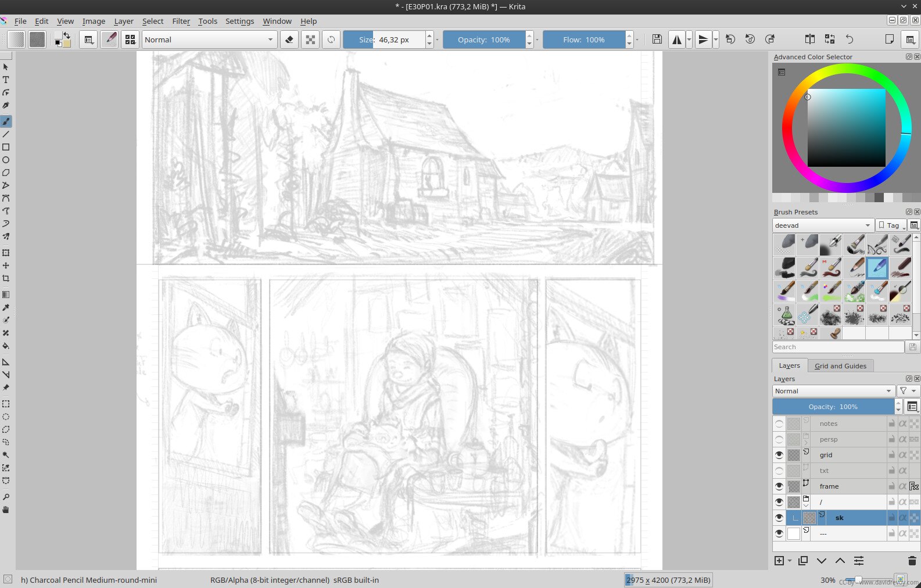
Task: Toggle the eraser mode button
Action: click(289, 40)
